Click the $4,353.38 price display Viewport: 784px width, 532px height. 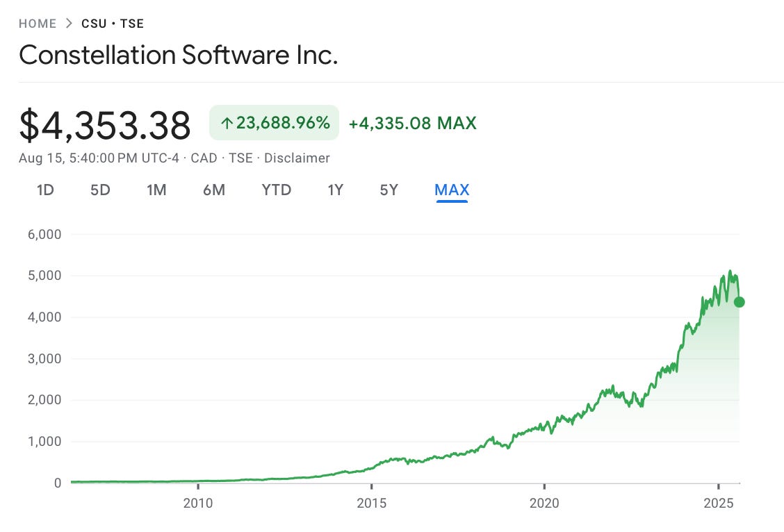pos(105,126)
